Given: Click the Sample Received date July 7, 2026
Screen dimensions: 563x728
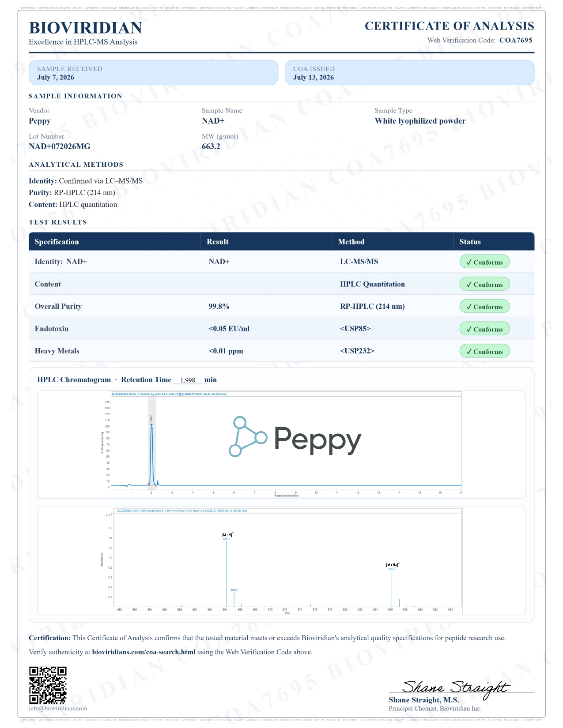Looking at the screenshot, I should (x=56, y=78).
